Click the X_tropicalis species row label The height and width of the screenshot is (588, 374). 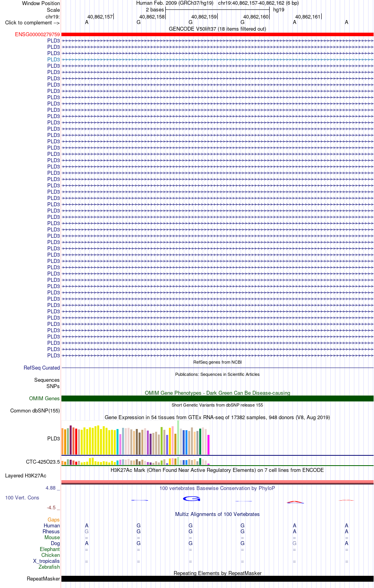click(46, 561)
